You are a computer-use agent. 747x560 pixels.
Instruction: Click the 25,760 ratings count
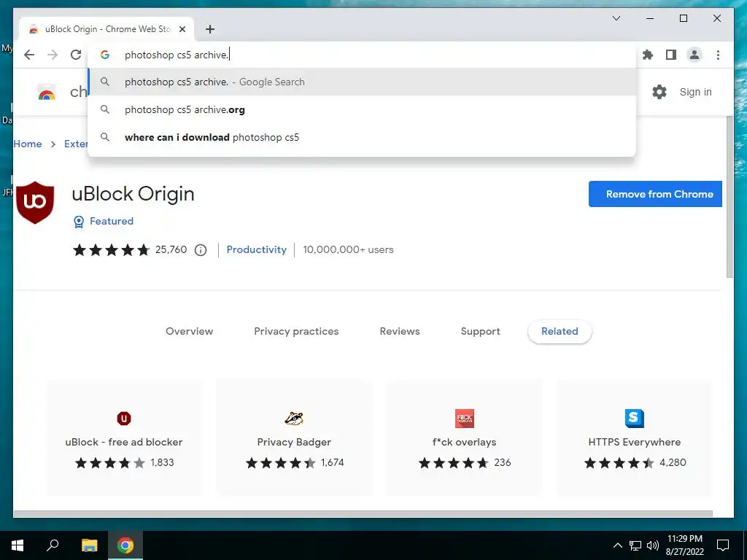tap(171, 249)
